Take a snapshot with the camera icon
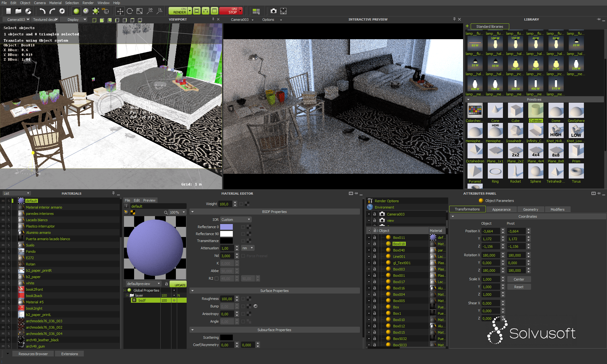The image size is (607, 364). 274,11
